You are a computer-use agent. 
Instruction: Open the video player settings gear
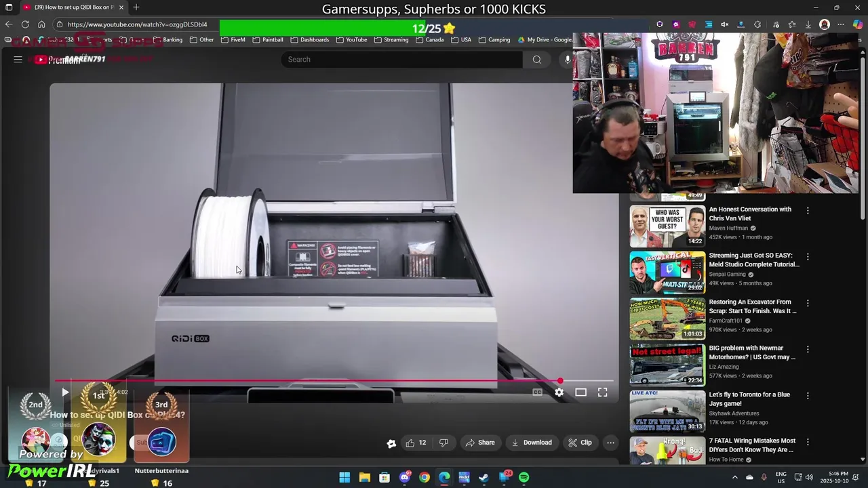pyautogui.click(x=559, y=392)
